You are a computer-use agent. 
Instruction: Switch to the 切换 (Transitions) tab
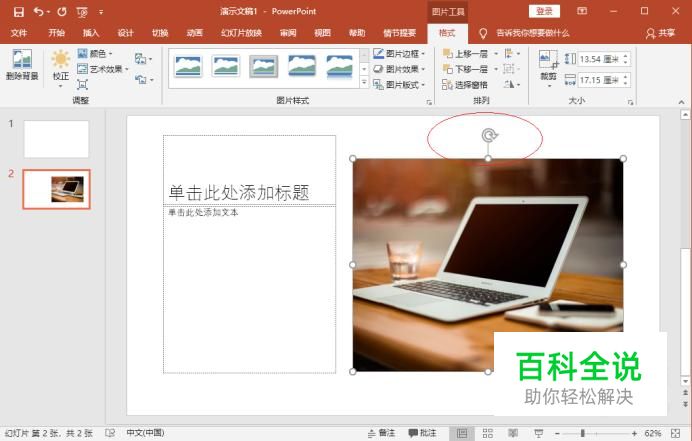coord(160,33)
